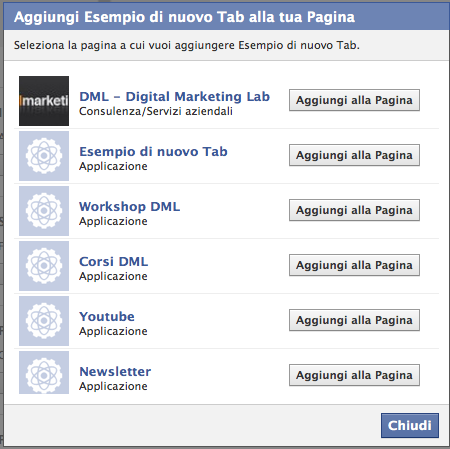Close the dialog with Chiudi button
This screenshot has width=450, height=449.
click(410, 425)
